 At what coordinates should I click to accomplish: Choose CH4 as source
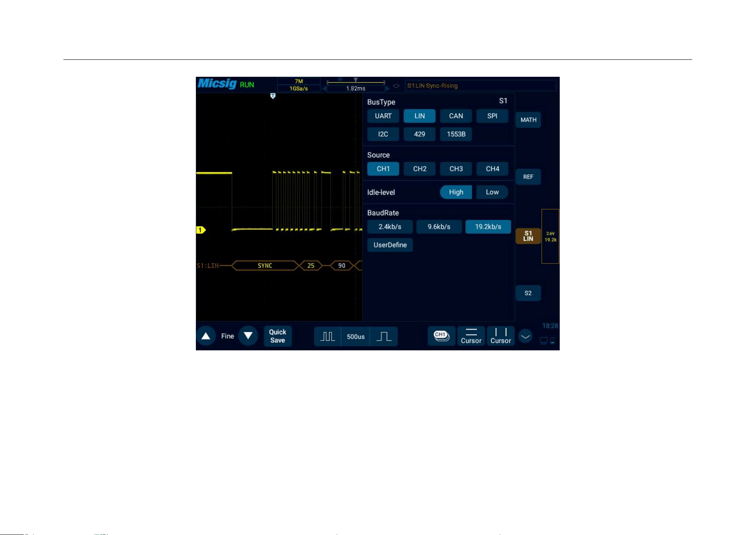tap(492, 169)
